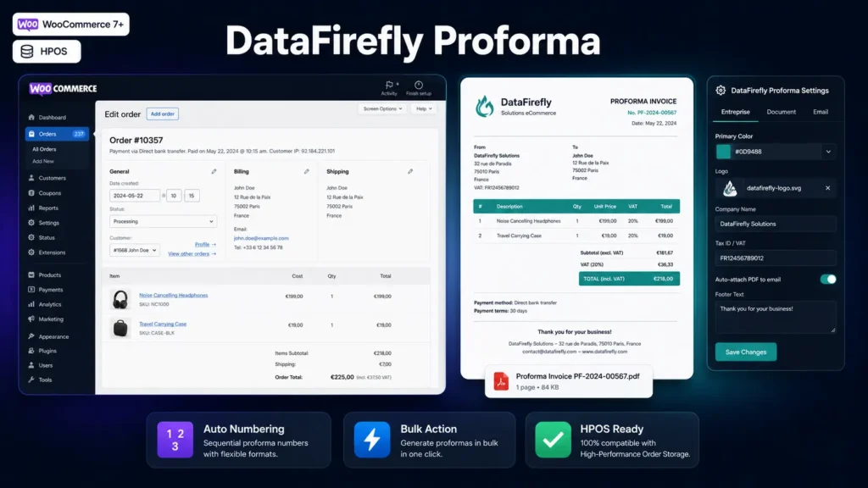Click the Orders count badge 237
The image size is (868, 488).
[79, 134]
